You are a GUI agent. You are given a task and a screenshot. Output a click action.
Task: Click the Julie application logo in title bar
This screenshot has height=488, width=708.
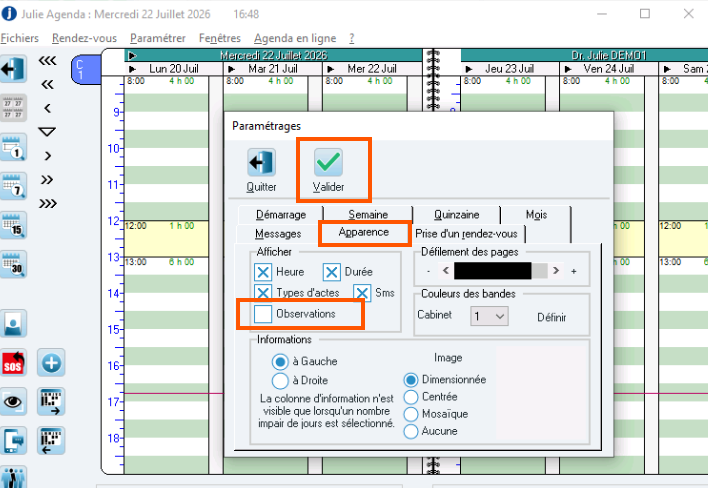[x=9, y=14]
